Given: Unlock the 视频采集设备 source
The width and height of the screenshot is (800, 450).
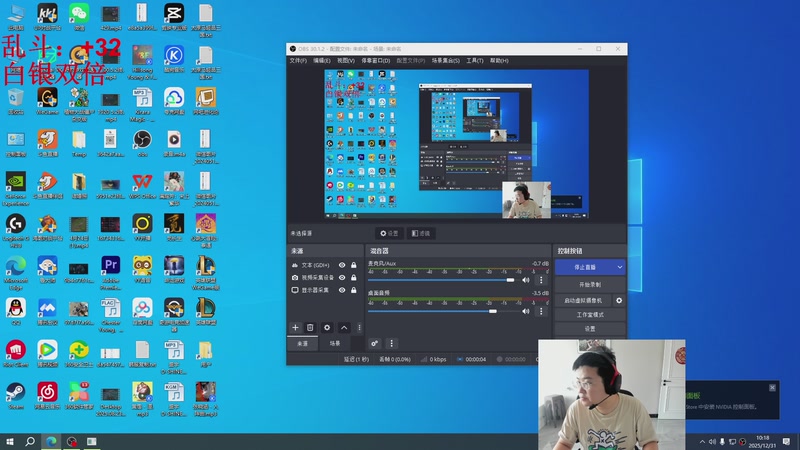Looking at the screenshot, I should pyautogui.click(x=354, y=278).
